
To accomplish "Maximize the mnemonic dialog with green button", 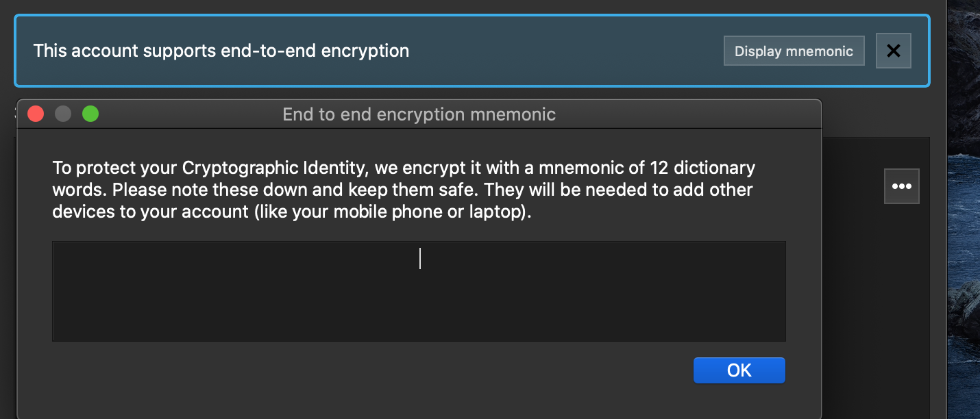I will [x=90, y=113].
